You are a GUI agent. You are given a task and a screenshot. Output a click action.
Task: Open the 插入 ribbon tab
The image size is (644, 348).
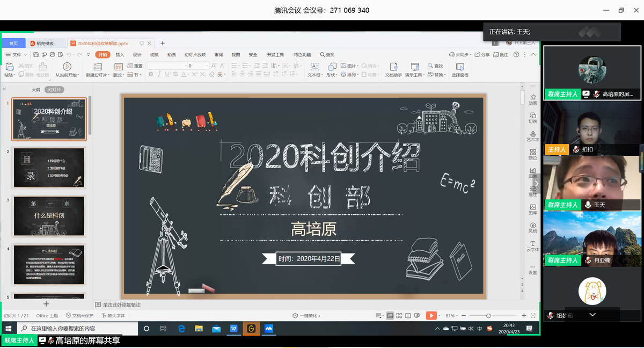coord(120,55)
